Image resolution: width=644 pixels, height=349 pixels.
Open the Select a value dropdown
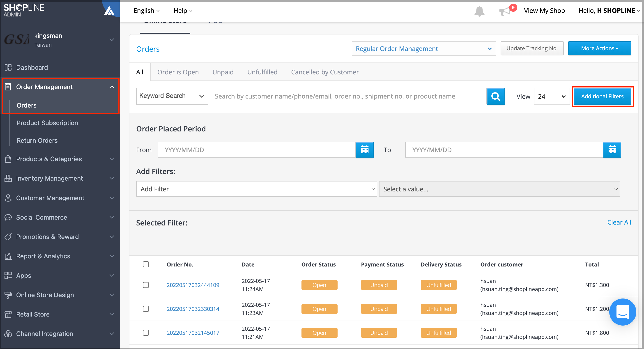(x=499, y=189)
